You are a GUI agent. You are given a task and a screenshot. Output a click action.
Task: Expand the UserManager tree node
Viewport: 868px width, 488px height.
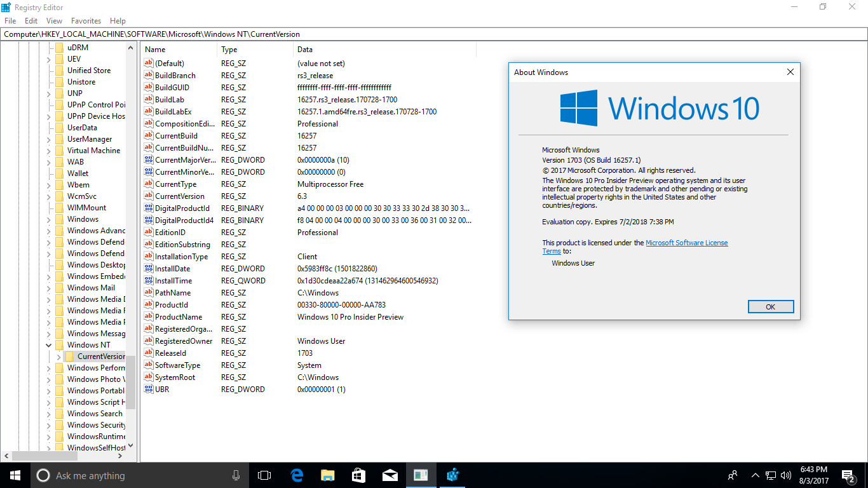click(49, 139)
